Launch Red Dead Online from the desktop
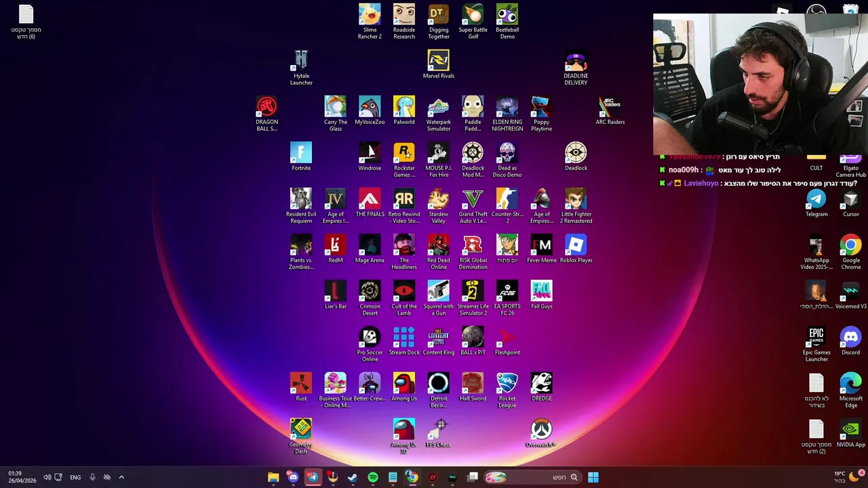This screenshot has height=488, width=868. pos(439,252)
